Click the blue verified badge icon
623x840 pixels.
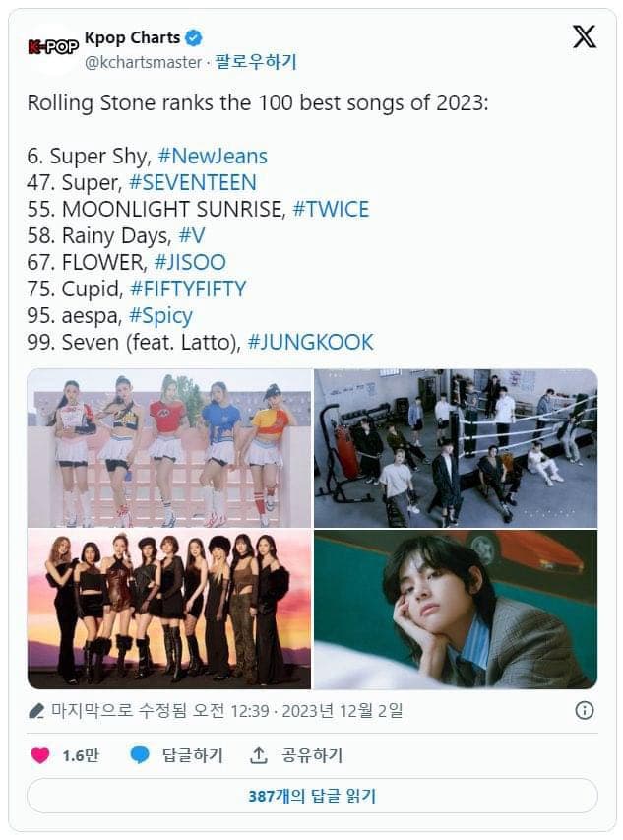[x=195, y=38]
